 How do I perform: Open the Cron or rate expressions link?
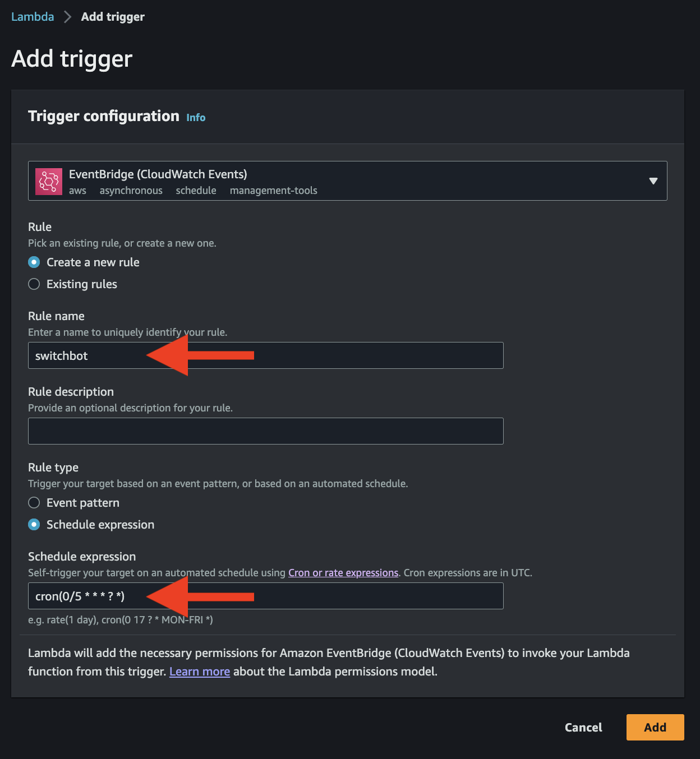[343, 572]
